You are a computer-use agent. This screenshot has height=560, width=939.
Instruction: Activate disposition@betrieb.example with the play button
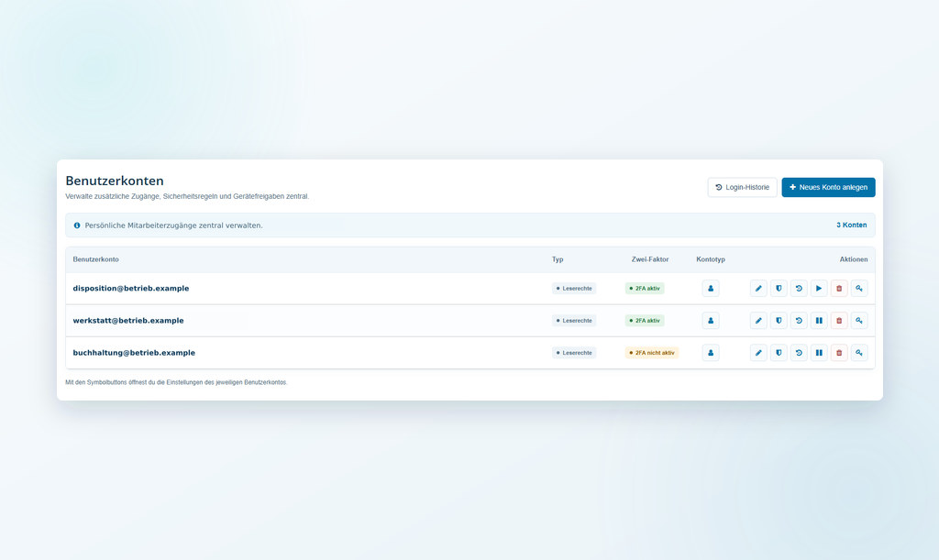click(819, 289)
